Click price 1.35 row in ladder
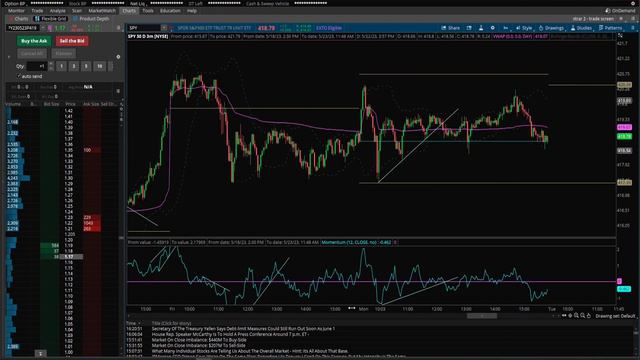 tap(69, 150)
